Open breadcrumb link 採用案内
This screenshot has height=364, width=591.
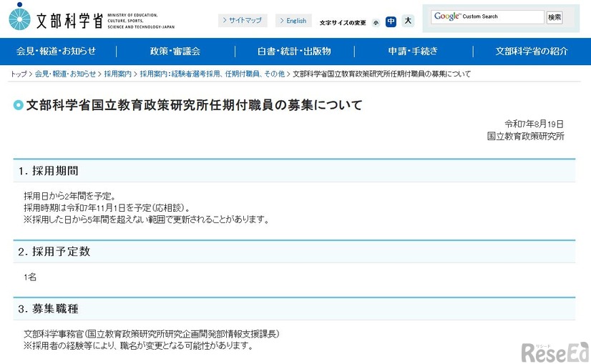pyautogui.click(x=117, y=74)
